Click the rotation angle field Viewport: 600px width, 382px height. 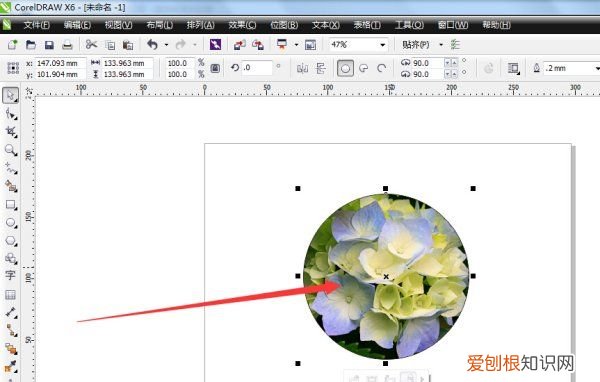pos(257,68)
